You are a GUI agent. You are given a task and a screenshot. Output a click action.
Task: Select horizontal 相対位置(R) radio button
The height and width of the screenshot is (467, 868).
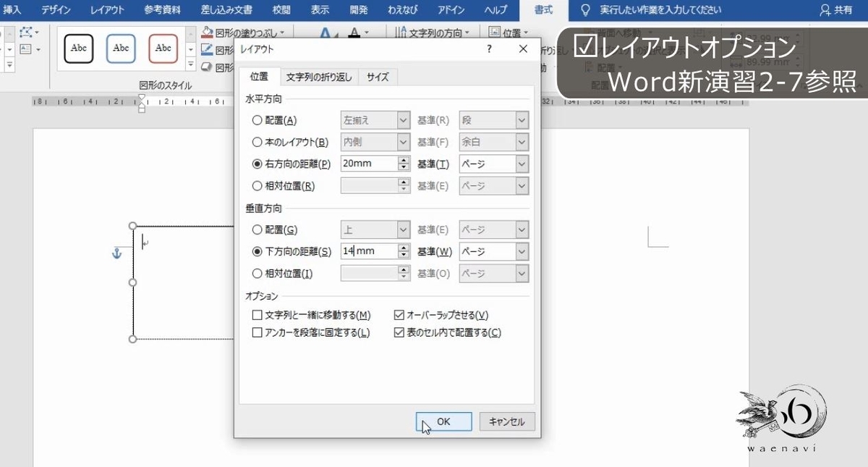pos(257,185)
